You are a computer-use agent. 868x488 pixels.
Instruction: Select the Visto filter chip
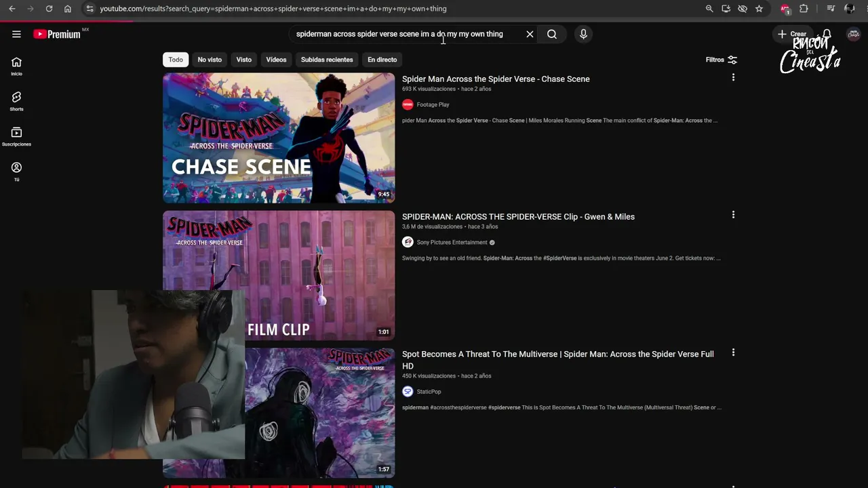[x=244, y=60]
